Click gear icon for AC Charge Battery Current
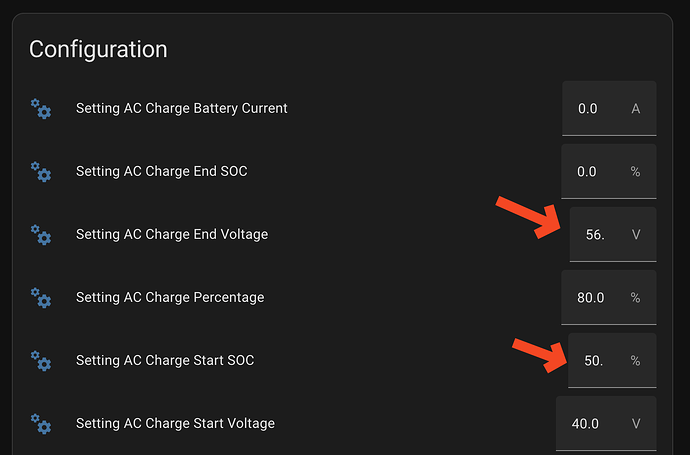The height and width of the screenshot is (455, 690). click(41, 108)
